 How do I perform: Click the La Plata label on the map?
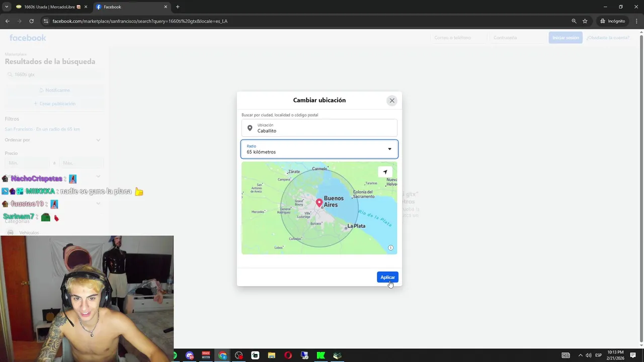[x=356, y=226]
